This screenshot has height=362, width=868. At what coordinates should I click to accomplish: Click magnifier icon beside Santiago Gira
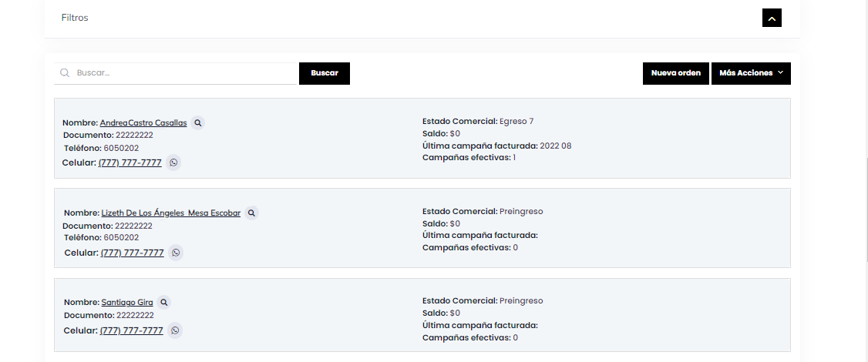click(x=163, y=303)
